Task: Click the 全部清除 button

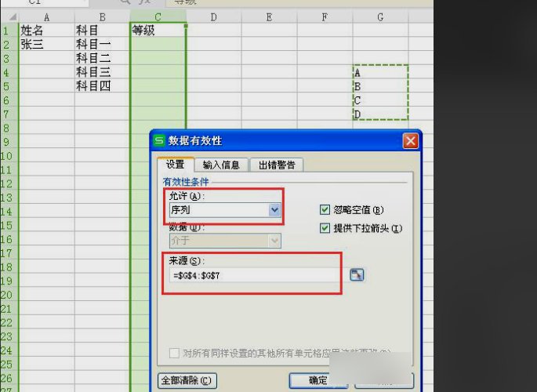Action: coord(187,380)
